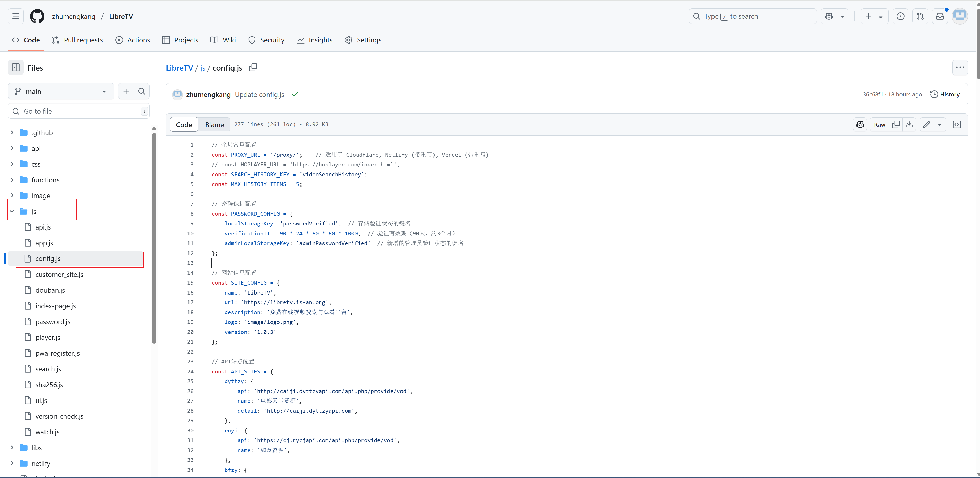This screenshot has height=478, width=980.
Task: Open commit 36c68f1
Action: point(873,94)
